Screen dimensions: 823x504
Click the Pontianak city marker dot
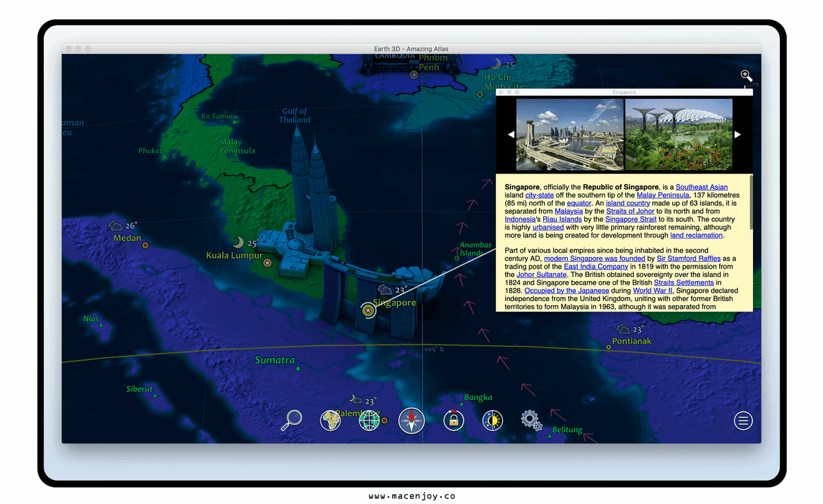608,347
